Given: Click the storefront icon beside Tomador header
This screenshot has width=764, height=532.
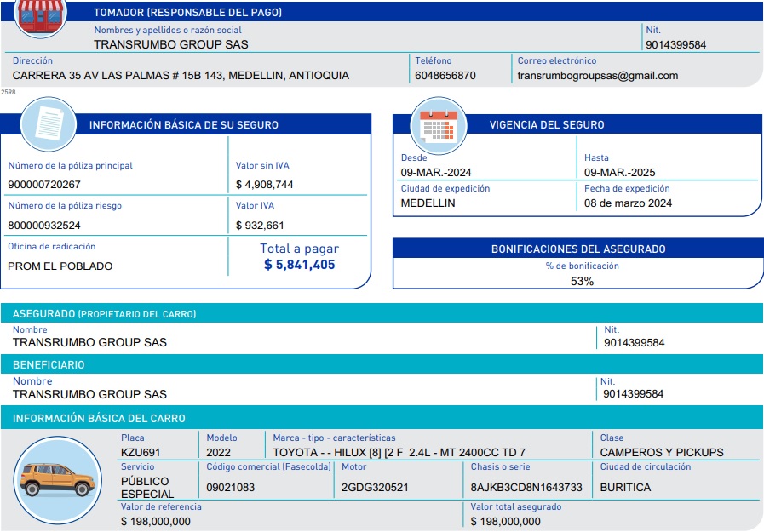Looking at the screenshot, I should click(40, 17).
